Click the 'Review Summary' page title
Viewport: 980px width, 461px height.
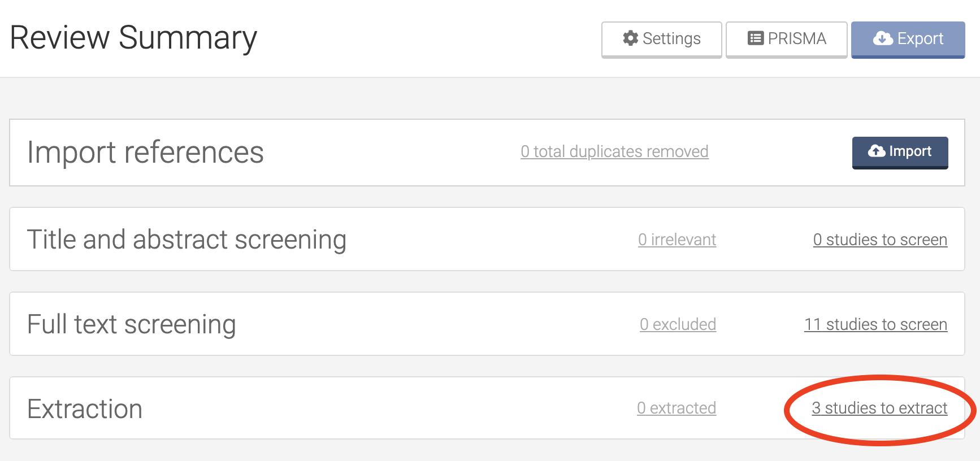pyautogui.click(x=133, y=38)
